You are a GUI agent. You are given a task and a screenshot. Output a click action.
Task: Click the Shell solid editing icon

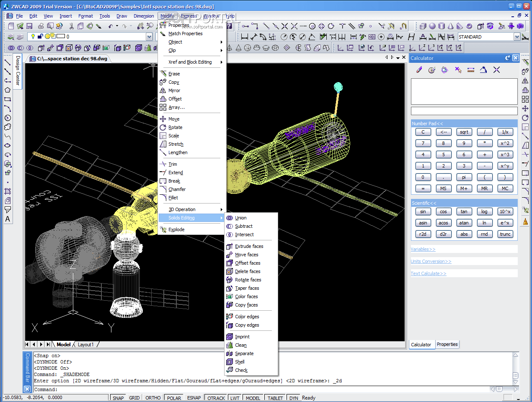tap(230, 362)
